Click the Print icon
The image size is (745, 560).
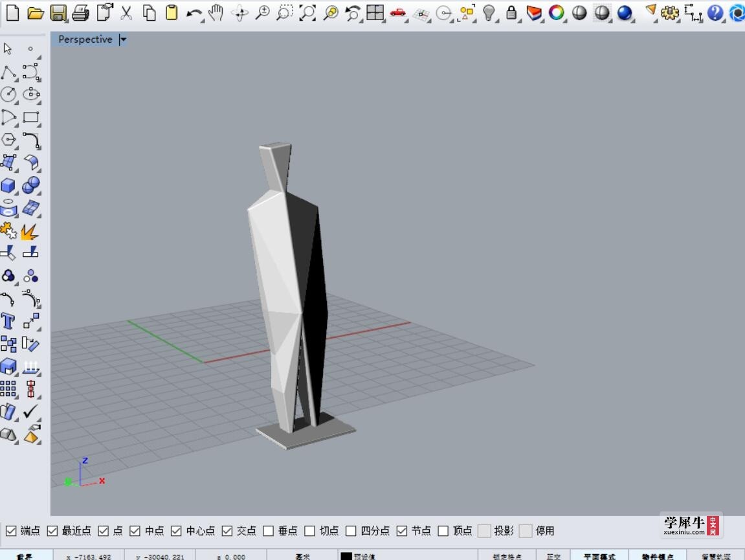click(x=80, y=13)
